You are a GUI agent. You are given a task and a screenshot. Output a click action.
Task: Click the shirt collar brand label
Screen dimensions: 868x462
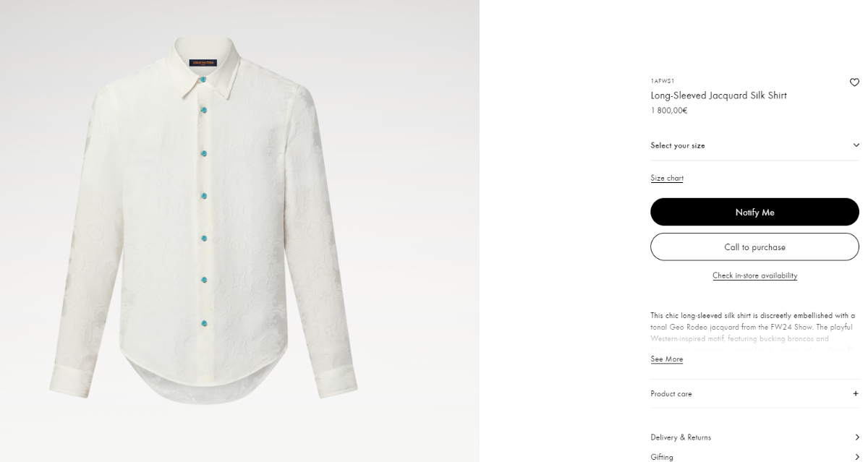click(x=203, y=63)
